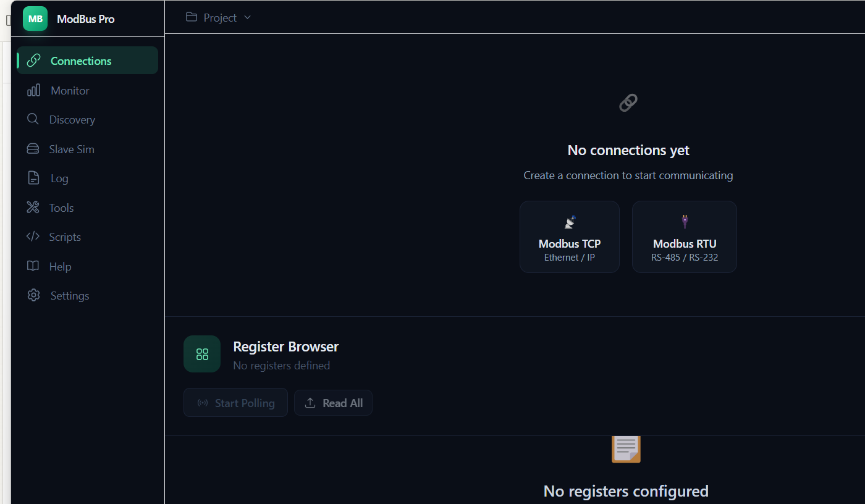Open the Help label in sidebar
865x504 pixels.
point(60,267)
